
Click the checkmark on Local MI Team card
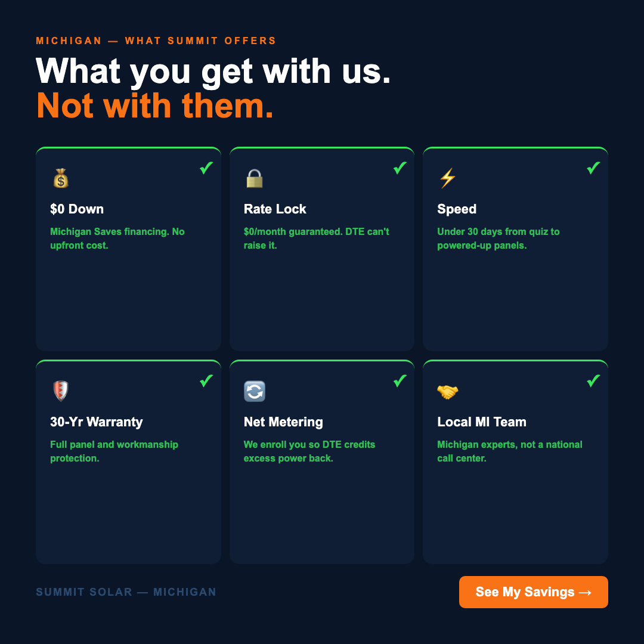(x=593, y=380)
